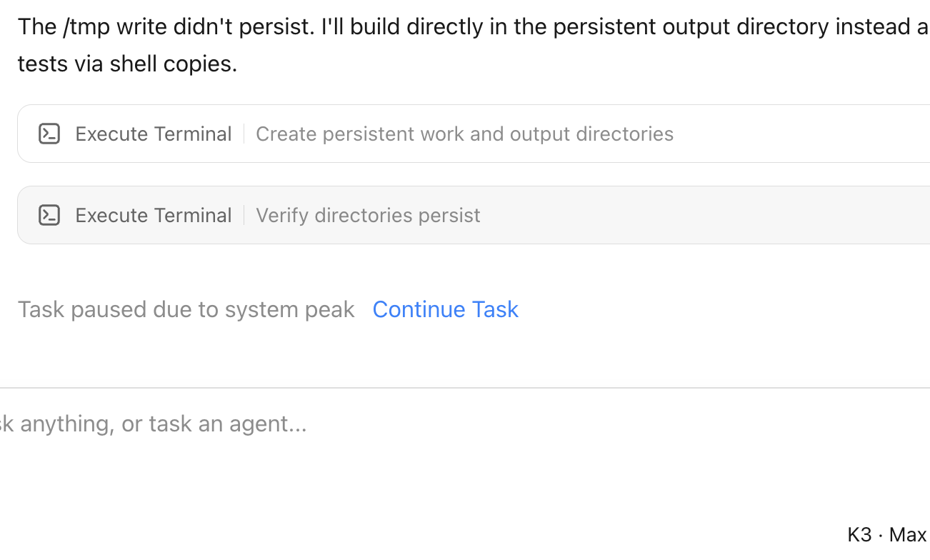Image resolution: width=930 pixels, height=560 pixels.
Task: Select the second Execute Terminal label
Action: tap(154, 215)
